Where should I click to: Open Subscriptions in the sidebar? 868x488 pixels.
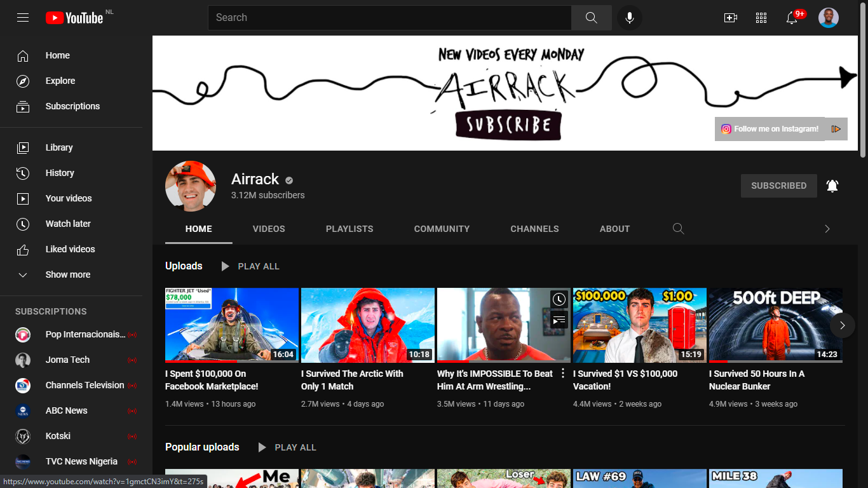point(71,107)
